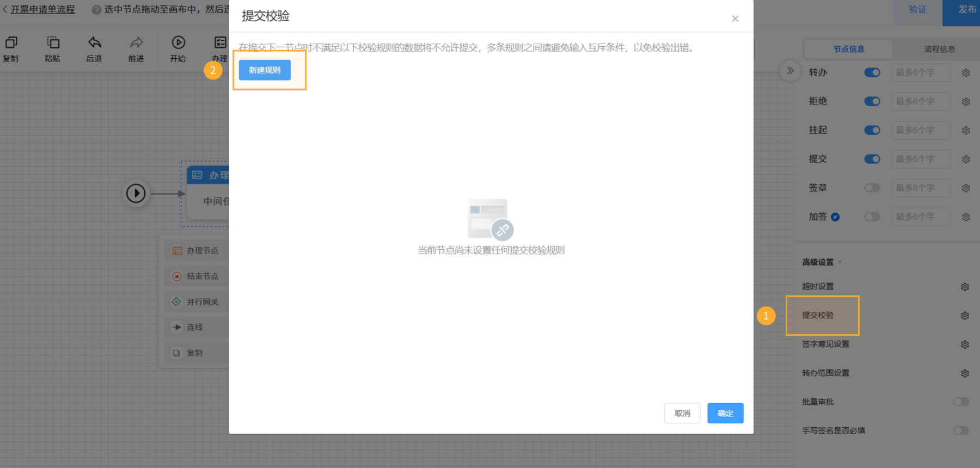Open the 提交校验 gear icon

(965, 316)
